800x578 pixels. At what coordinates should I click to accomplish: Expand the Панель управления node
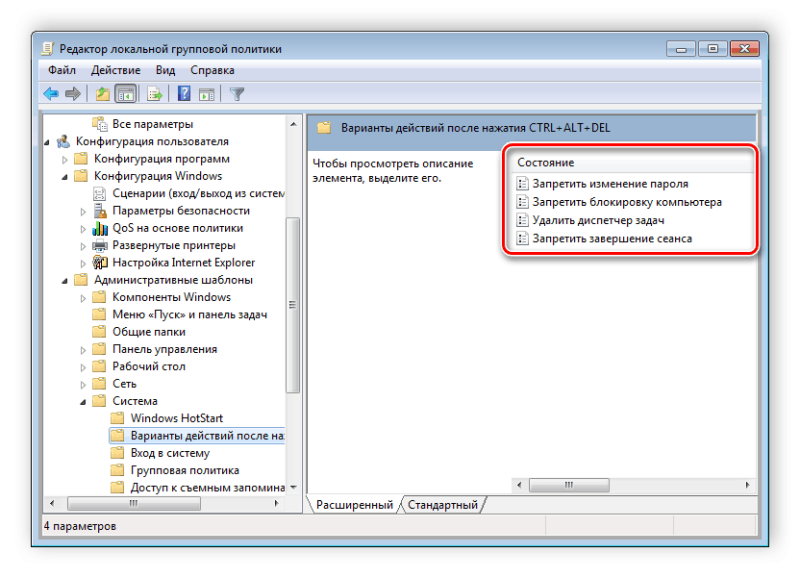pyautogui.click(x=83, y=350)
